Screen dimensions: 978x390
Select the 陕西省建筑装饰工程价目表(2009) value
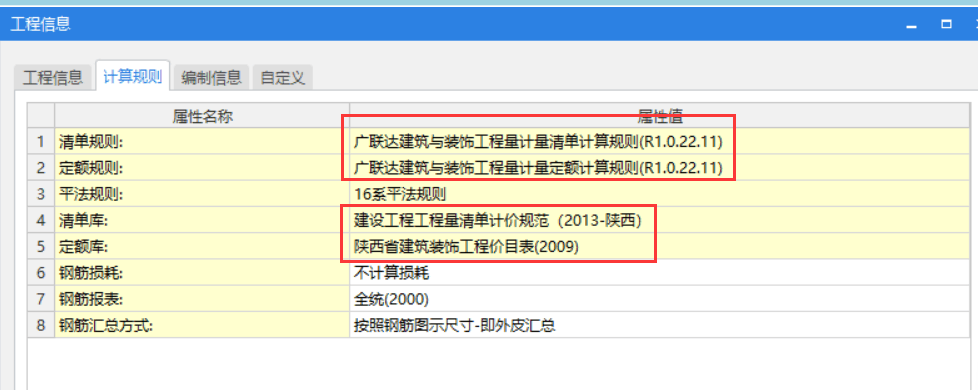point(660,246)
